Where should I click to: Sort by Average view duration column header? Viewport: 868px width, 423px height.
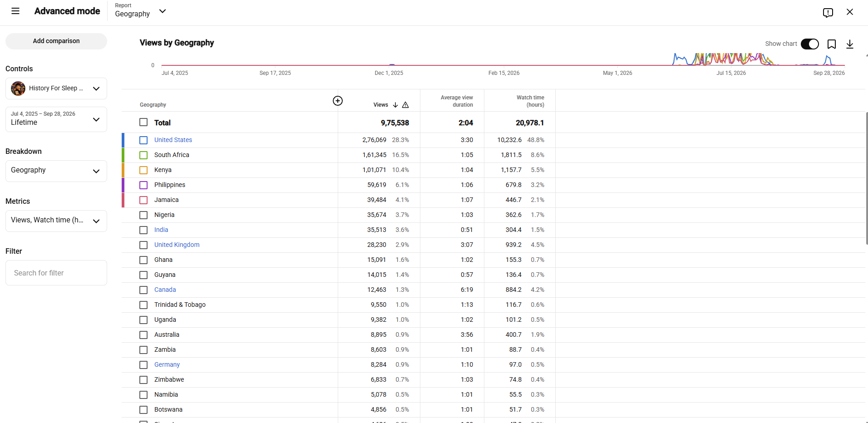[457, 101]
